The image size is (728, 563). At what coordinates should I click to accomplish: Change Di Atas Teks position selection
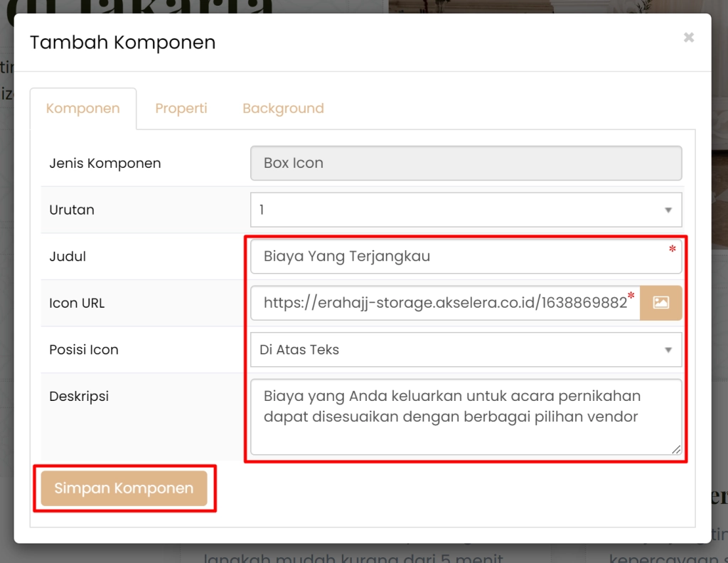[x=466, y=349]
